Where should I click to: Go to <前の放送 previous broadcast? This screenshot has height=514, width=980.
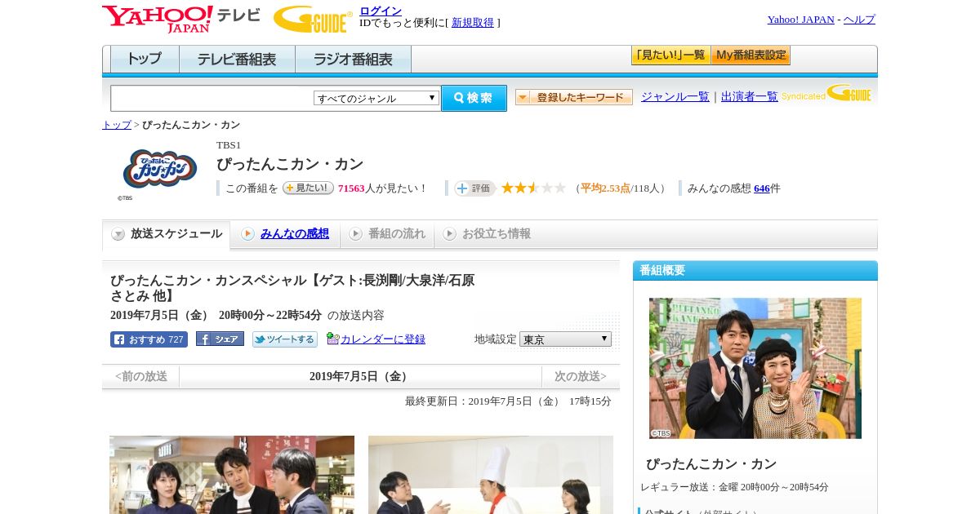click(x=141, y=377)
